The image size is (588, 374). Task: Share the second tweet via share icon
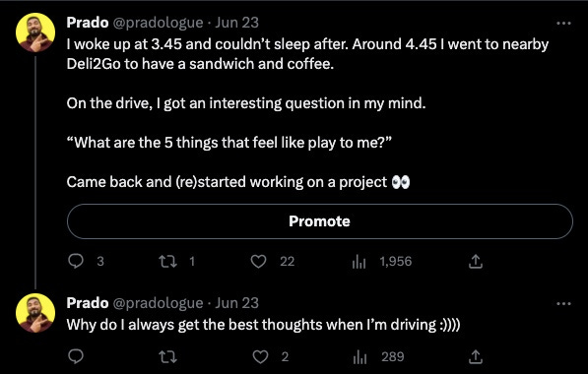(475, 356)
